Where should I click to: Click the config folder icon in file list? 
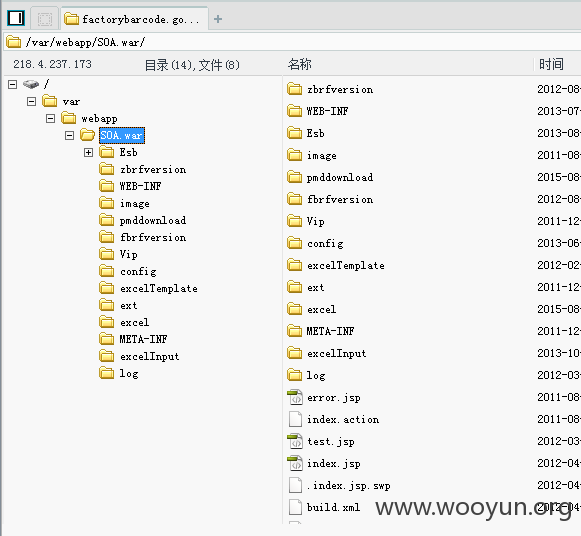[x=295, y=243]
